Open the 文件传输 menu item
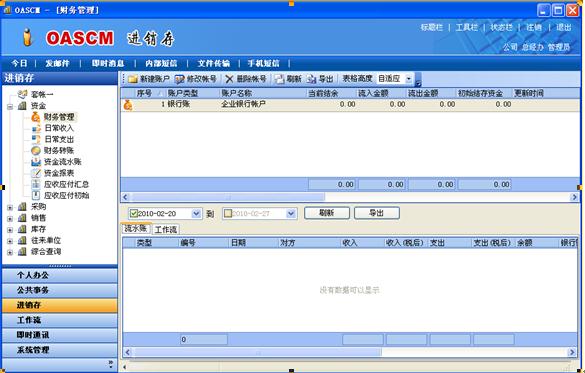 (214, 63)
